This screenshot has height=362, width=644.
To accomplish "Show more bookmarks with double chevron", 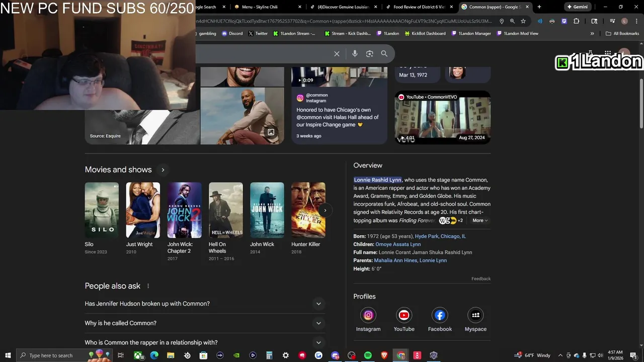I will click(x=592, y=34).
